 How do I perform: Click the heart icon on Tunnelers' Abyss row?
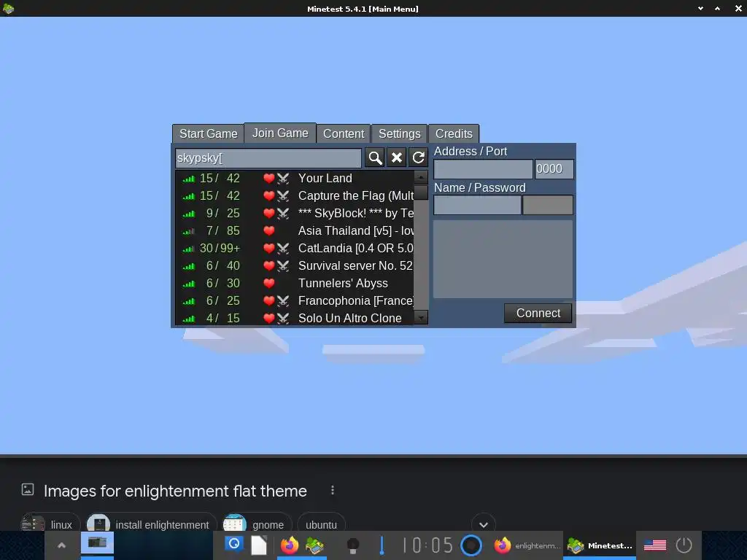click(269, 284)
